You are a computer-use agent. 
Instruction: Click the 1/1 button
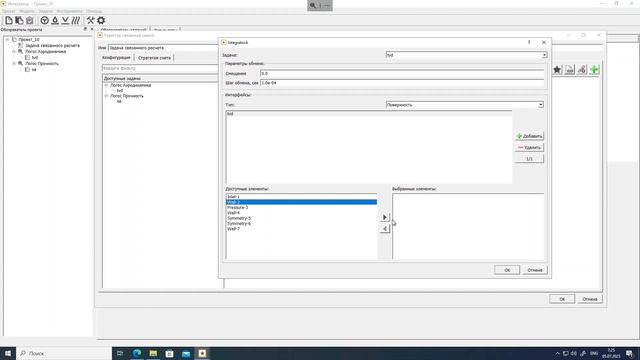tap(529, 159)
